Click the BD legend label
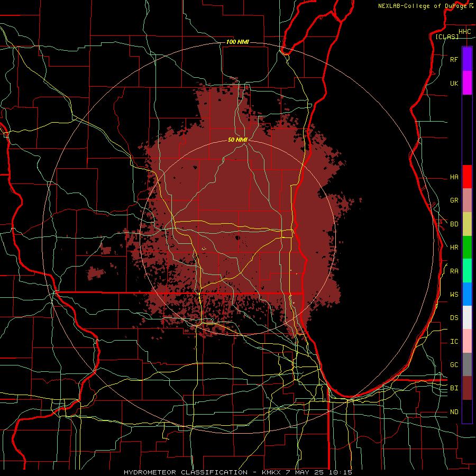The image size is (476, 476). 454,224
